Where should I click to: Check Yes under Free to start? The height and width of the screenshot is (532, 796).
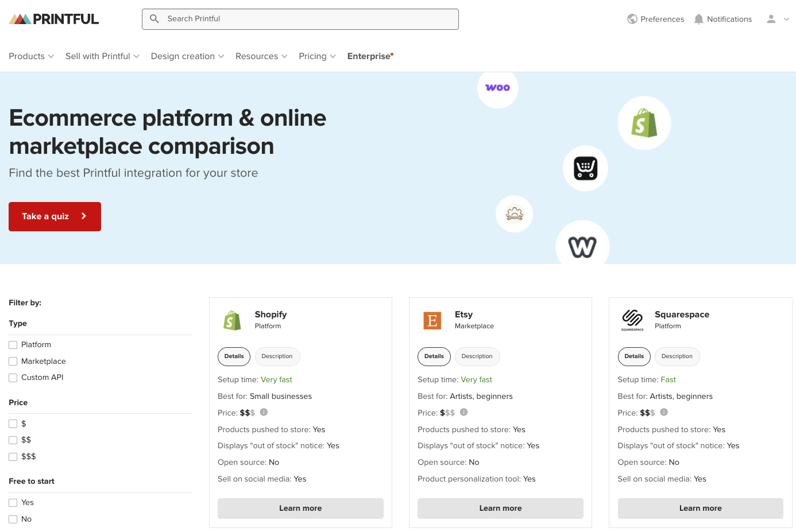[x=13, y=503]
